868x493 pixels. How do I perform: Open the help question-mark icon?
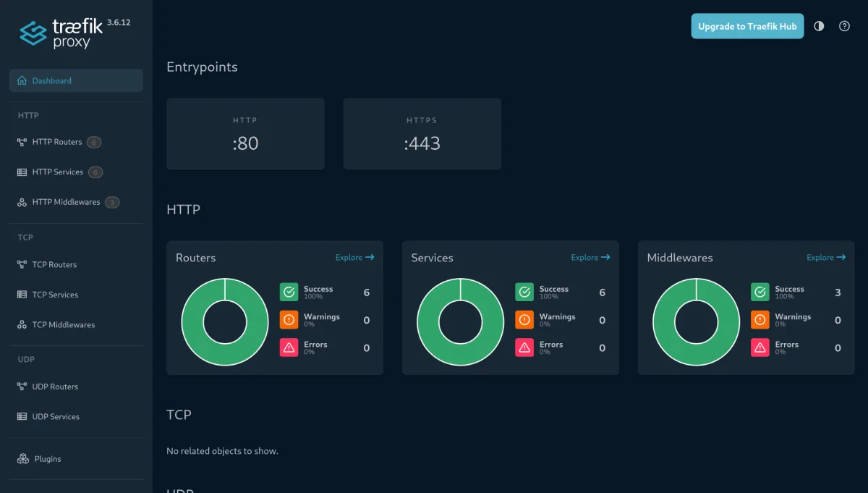(844, 26)
